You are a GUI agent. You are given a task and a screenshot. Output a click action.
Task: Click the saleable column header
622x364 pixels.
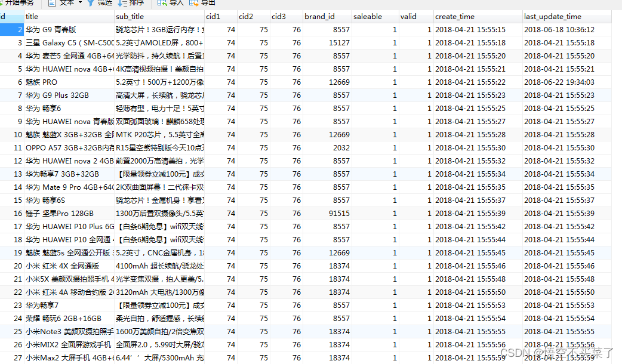[x=375, y=17]
